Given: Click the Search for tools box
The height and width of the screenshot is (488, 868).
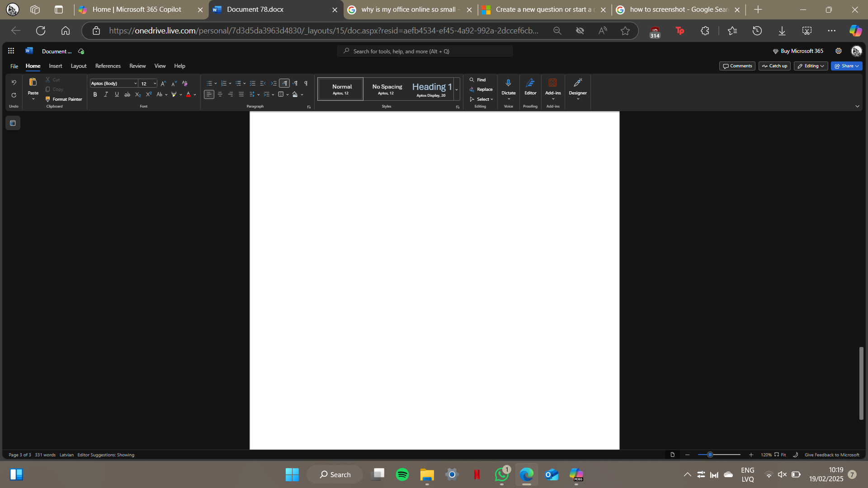Looking at the screenshot, I should click(425, 51).
